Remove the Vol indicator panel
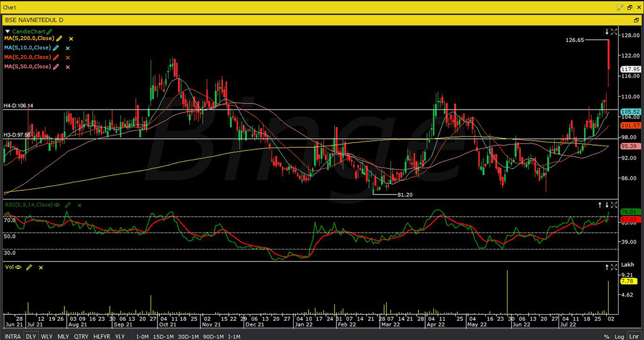The width and height of the screenshot is (644, 340). click(41, 268)
